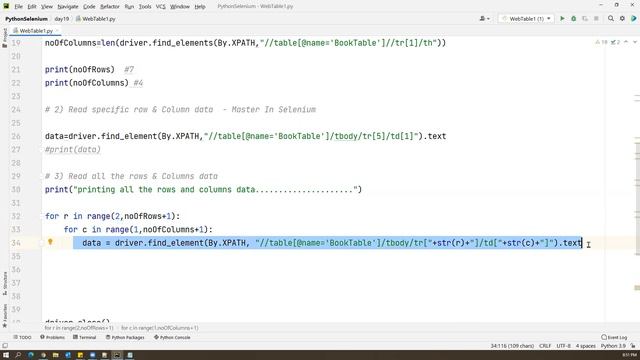Click the warnings count indicator in editor
Viewport: 640px width, 360px height.
602,42
